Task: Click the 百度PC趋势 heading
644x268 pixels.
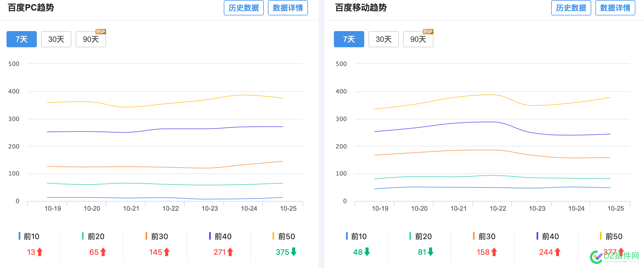Action: tap(31, 8)
